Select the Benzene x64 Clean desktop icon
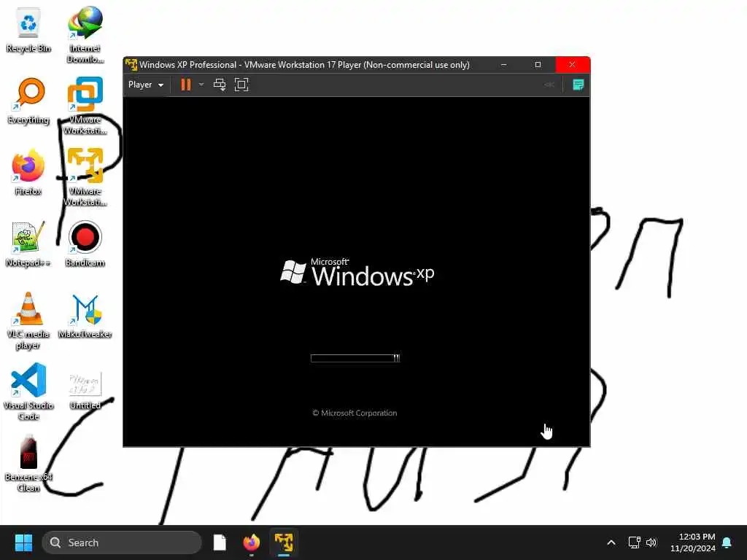This screenshot has width=747, height=560. pos(28,463)
